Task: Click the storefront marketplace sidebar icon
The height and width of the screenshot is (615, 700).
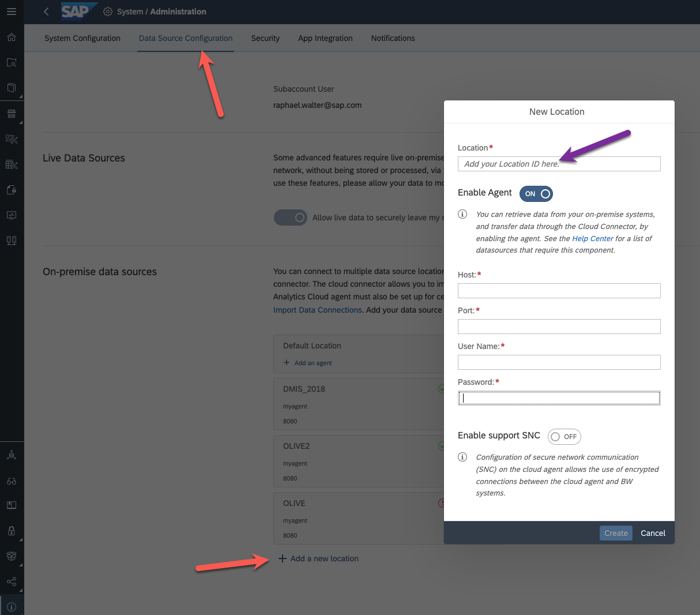Action: click(12, 114)
